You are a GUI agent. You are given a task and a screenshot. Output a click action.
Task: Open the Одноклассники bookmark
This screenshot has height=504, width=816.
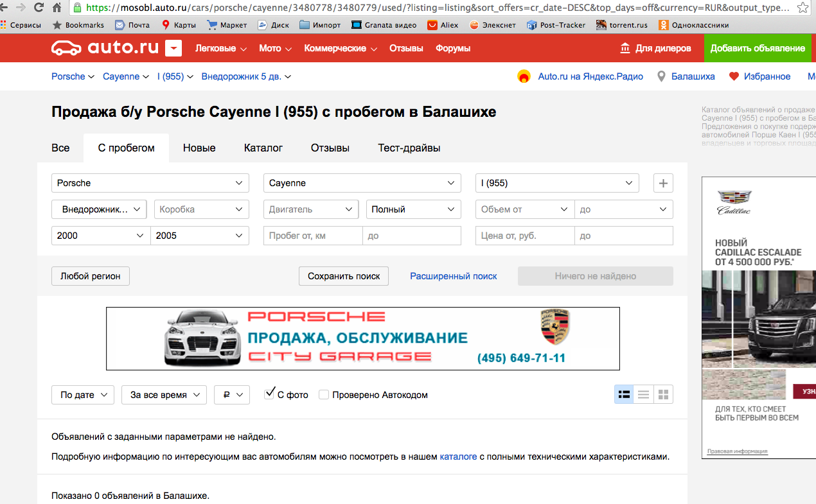[693, 25]
